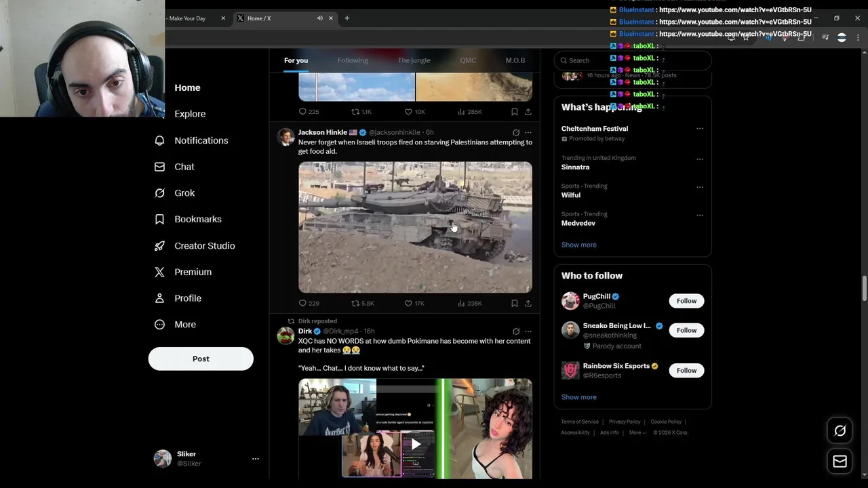
Task: Click the Bookmarks ribbon icon
Action: pyautogui.click(x=159, y=219)
